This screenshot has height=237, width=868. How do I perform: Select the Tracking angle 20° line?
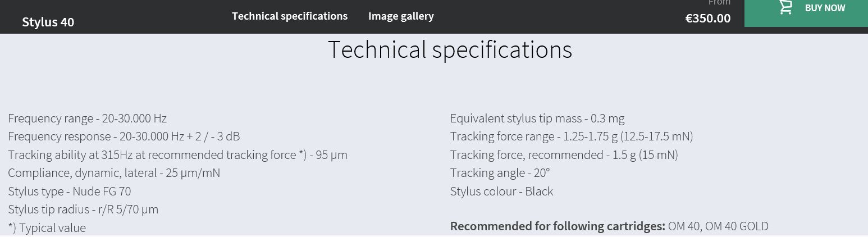[x=500, y=173]
